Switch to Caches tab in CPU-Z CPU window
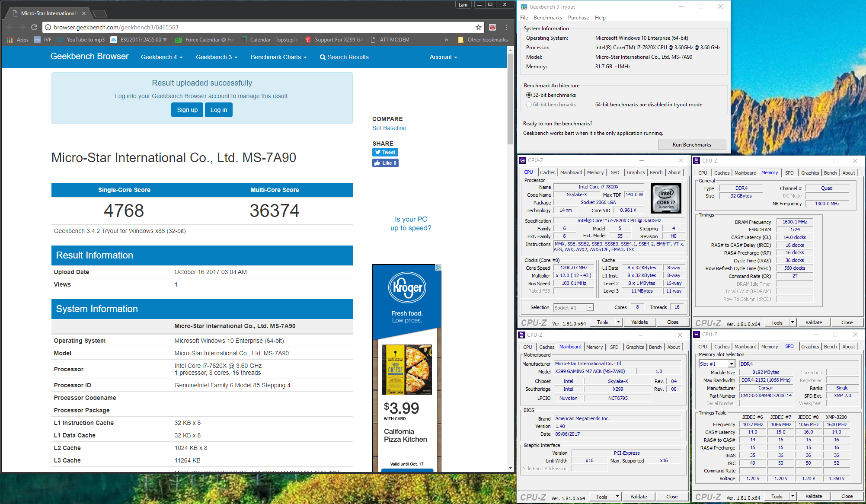The height and width of the screenshot is (504, 866). point(547,172)
